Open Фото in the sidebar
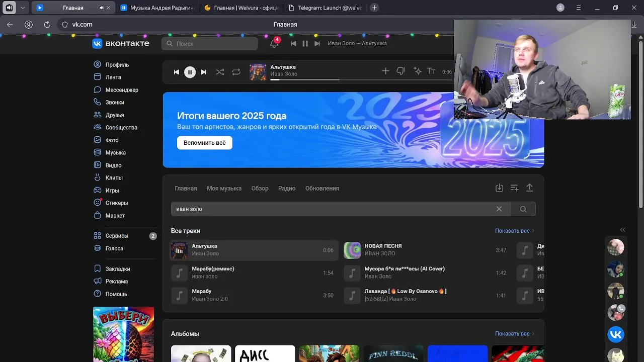Screen dimensions: 644x362 (106, 140)
